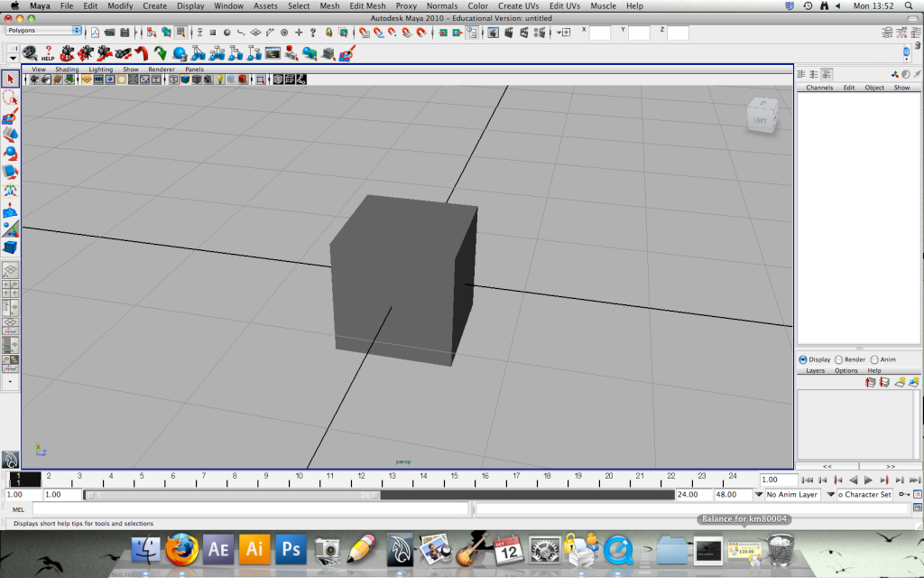Select the Display radio button
Image resolution: width=924 pixels, height=578 pixels.
click(803, 359)
